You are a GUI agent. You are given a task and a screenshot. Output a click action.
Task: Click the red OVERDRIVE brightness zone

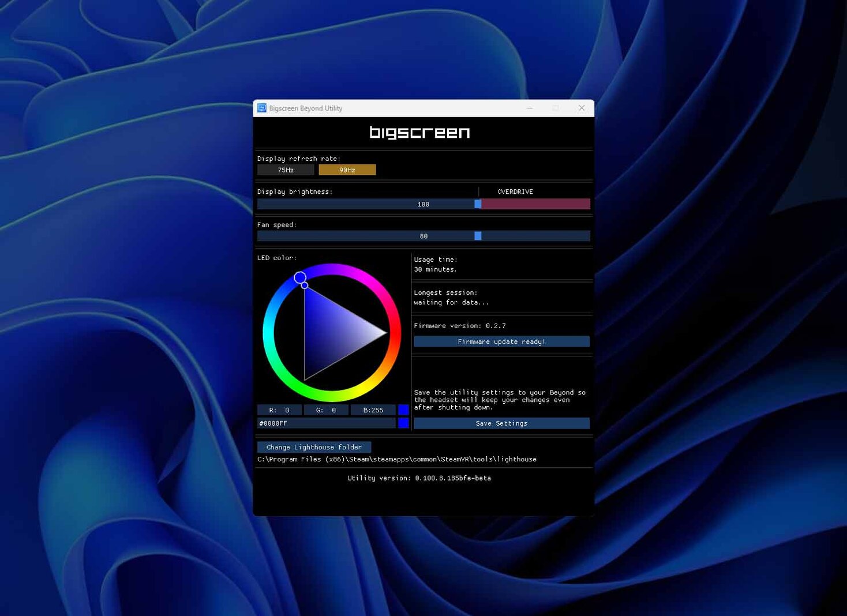tap(535, 204)
